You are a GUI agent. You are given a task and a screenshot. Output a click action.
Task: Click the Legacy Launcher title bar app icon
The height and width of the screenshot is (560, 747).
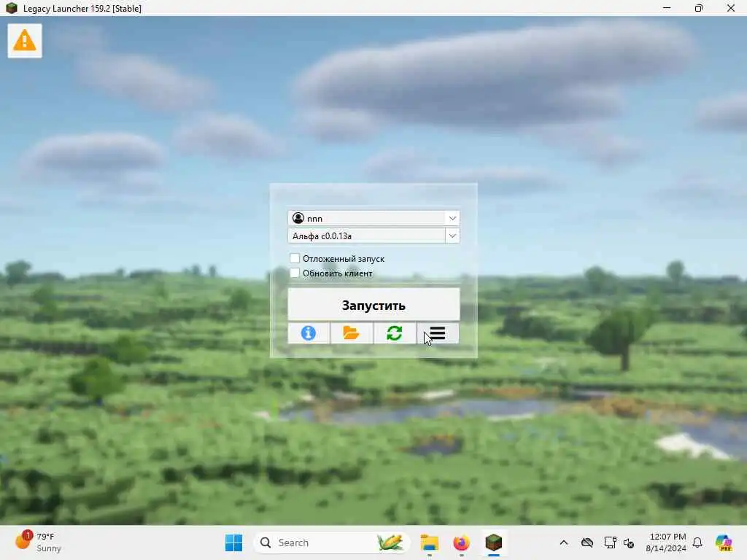click(12, 8)
